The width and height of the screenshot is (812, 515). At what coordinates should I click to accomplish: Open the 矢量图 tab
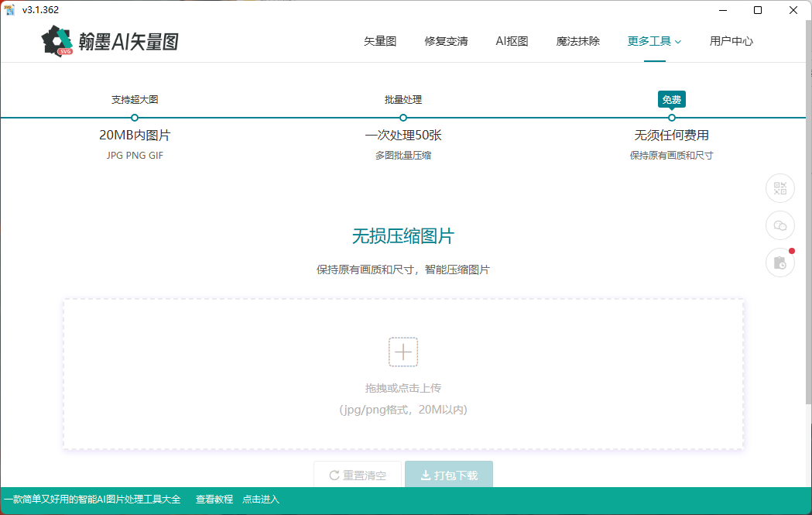tap(380, 42)
